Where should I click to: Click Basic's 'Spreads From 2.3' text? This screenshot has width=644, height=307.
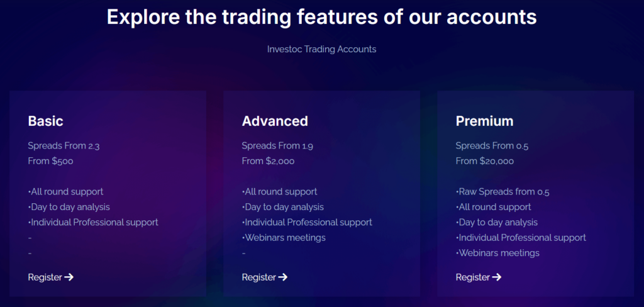point(64,146)
